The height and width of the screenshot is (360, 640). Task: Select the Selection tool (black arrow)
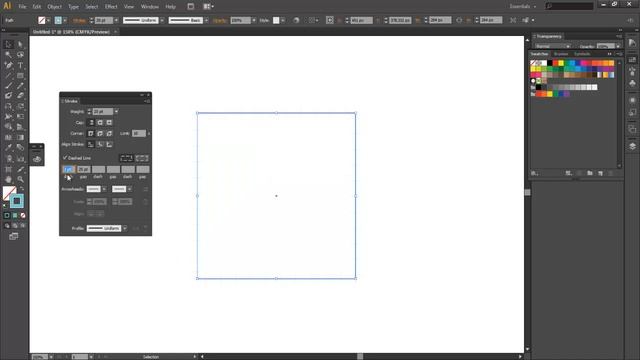pyautogui.click(x=9, y=44)
